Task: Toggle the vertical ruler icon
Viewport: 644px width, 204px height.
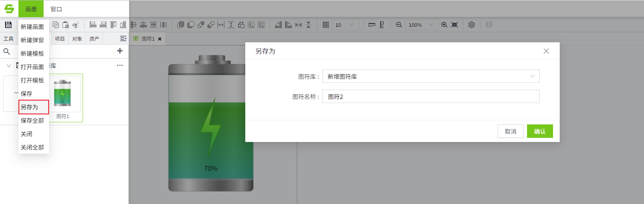Action: click(382, 25)
